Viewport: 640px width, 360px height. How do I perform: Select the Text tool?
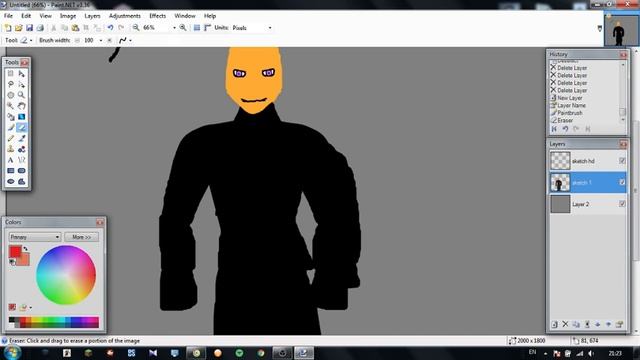[x=11, y=160]
